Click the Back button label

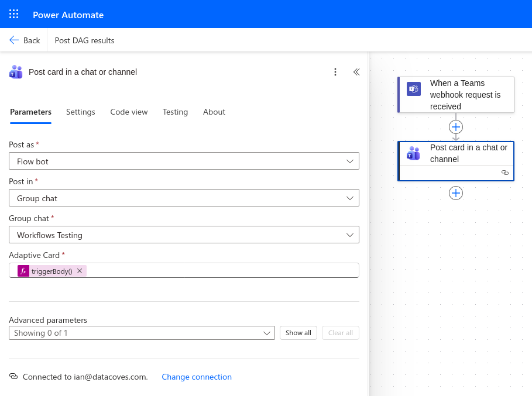click(32, 40)
